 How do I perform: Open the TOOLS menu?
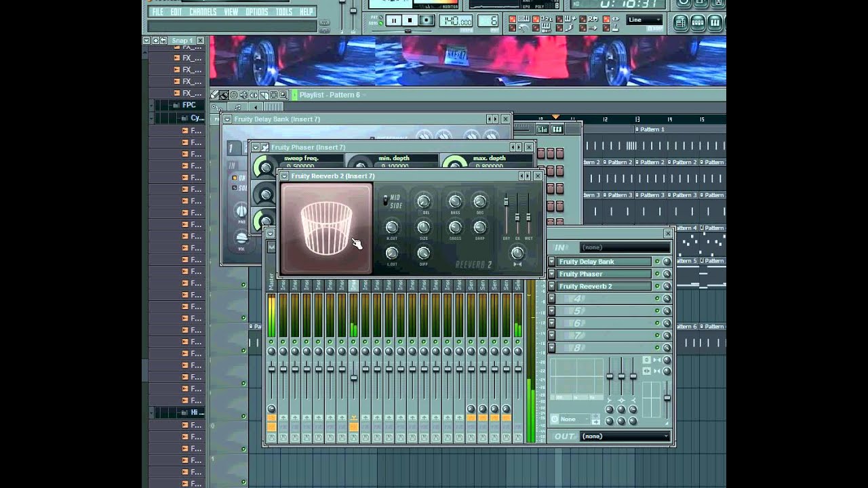(x=284, y=12)
